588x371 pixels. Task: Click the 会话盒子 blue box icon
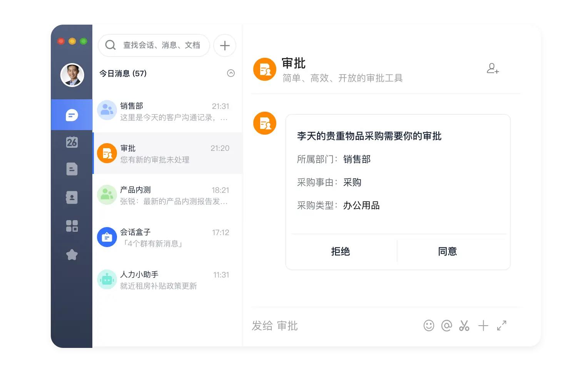tap(107, 237)
